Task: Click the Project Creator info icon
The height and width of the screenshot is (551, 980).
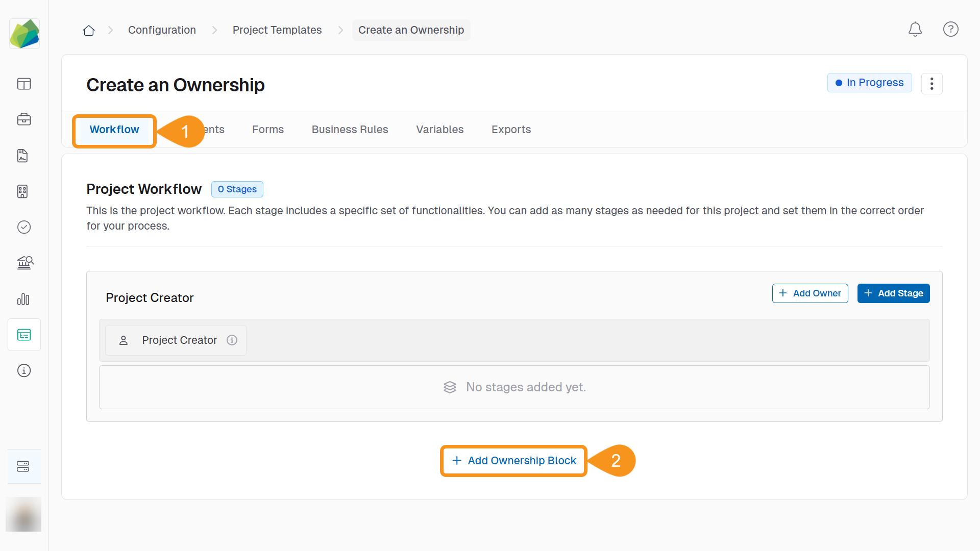Action: [x=232, y=340]
